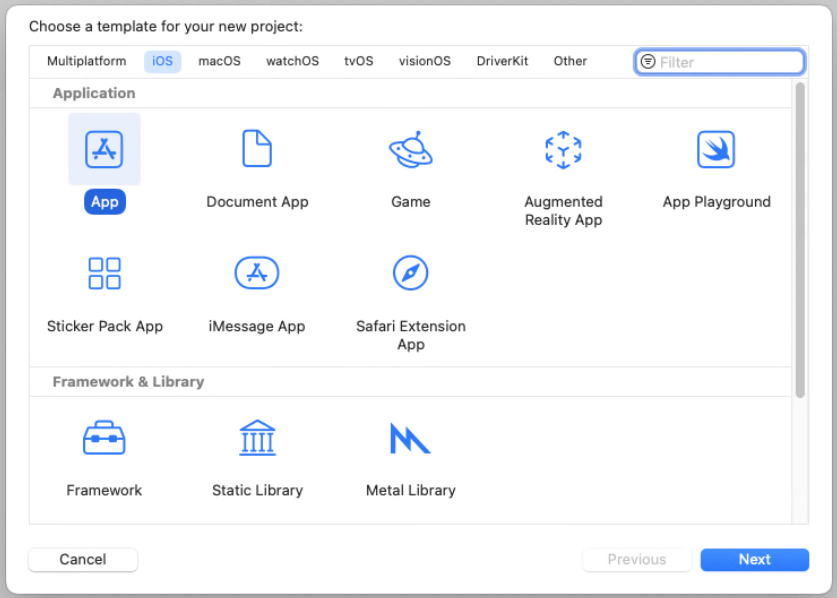This screenshot has height=598, width=837.
Task: Select the App Playground template
Action: pyautogui.click(x=716, y=150)
